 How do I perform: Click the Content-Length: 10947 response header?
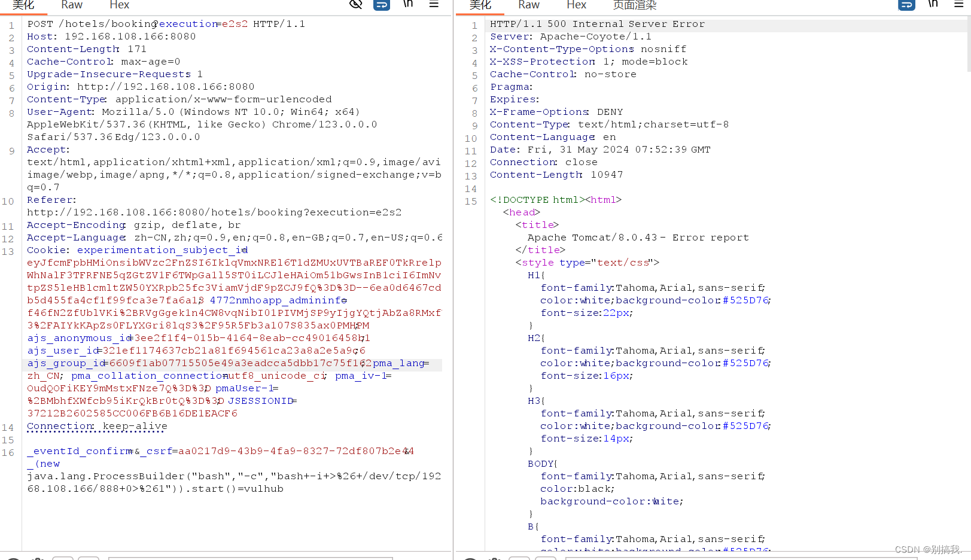[x=556, y=175]
